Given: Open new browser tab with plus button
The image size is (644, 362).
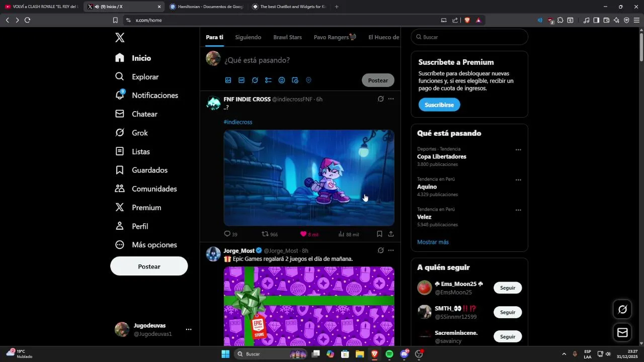Looking at the screenshot, I should [337, 7].
